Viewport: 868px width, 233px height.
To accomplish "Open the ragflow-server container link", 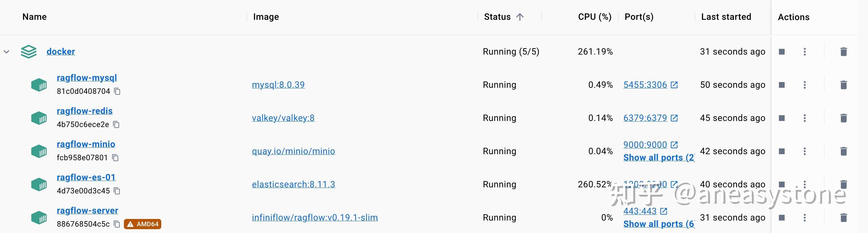I will (x=87, y=210).
